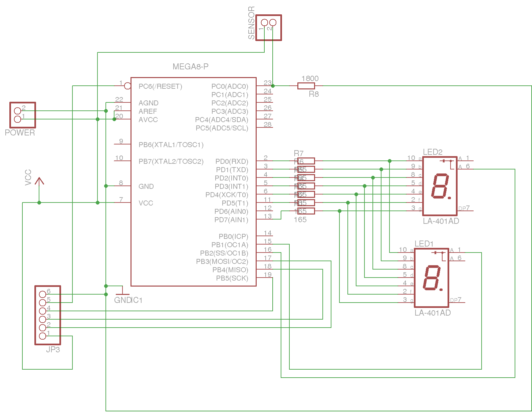The width and height of the screenshot is (532, 412).
Task: Click the JP3 label text
Action: (x=53, y=350)
